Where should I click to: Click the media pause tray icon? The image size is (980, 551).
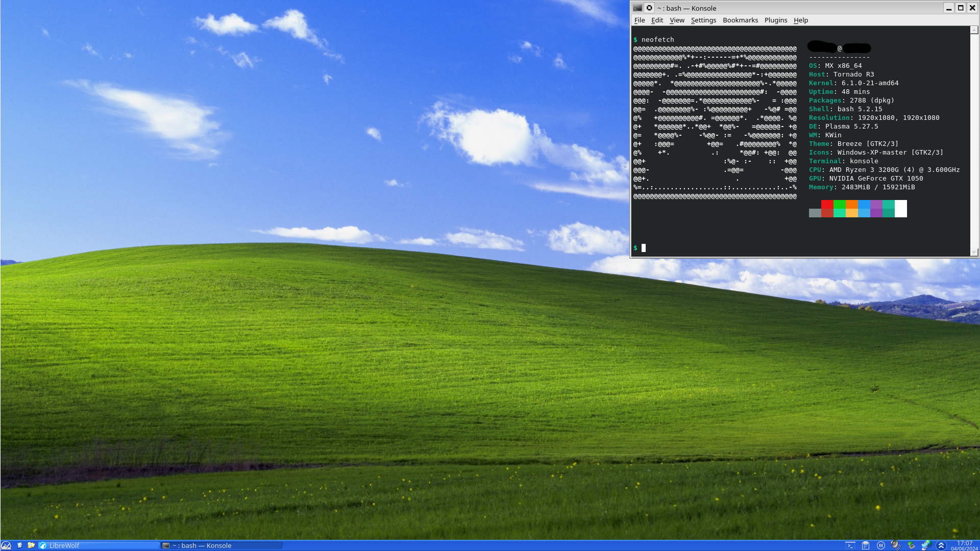pyautogui.click(x=881, y=545)
